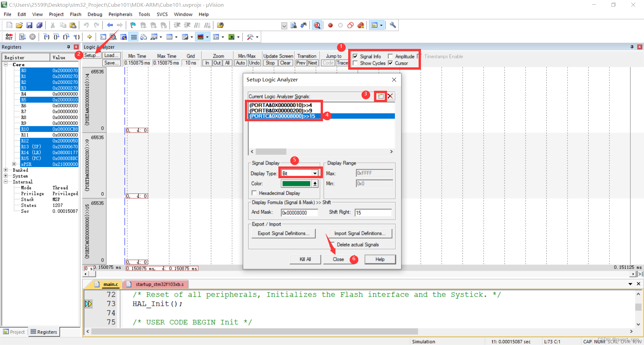The height and width of the screenshot is (345, 644).
Task: Click the Run icon in debug toolbar
Action: 22,37
